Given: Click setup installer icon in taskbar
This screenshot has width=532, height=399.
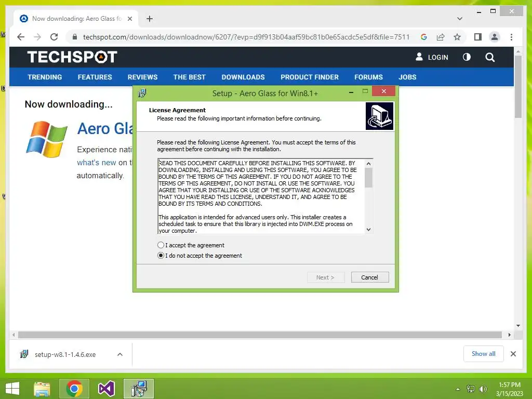Looking at the screenshot, I should 139,389.
